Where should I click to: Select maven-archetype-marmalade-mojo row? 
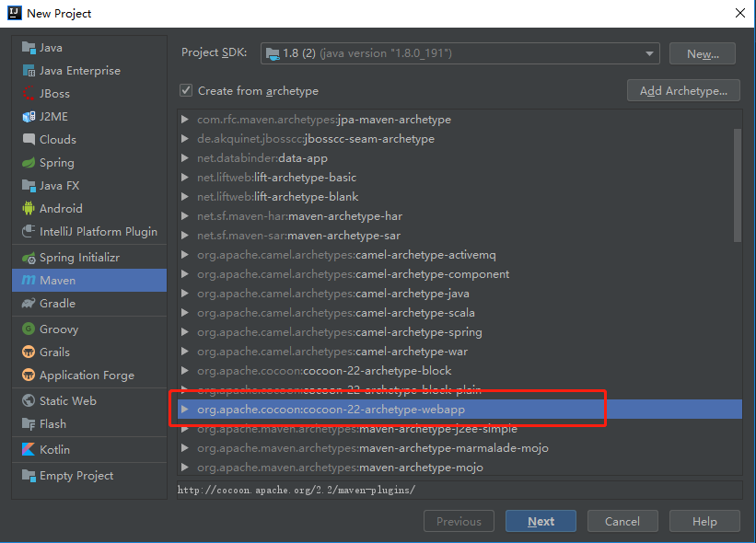[x=459, y=448]
